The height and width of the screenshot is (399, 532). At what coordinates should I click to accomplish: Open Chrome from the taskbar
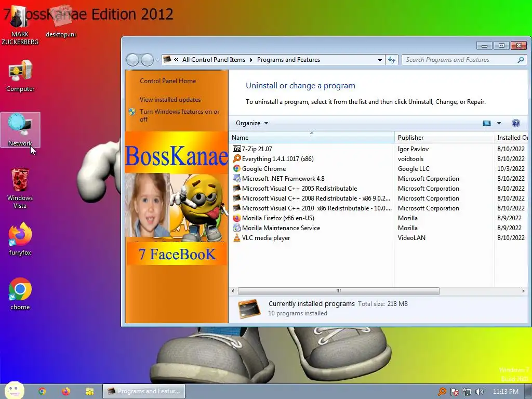(42, 391)
